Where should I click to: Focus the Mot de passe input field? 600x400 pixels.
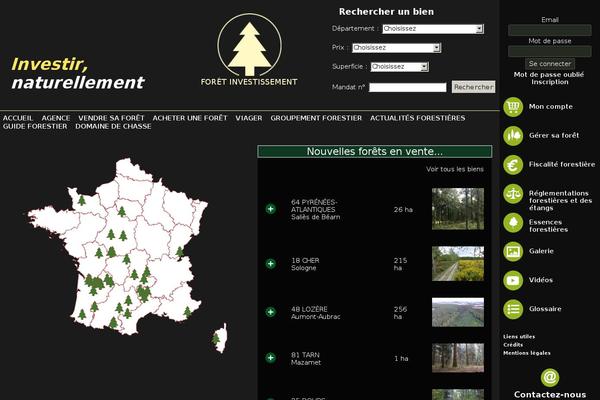549,51
